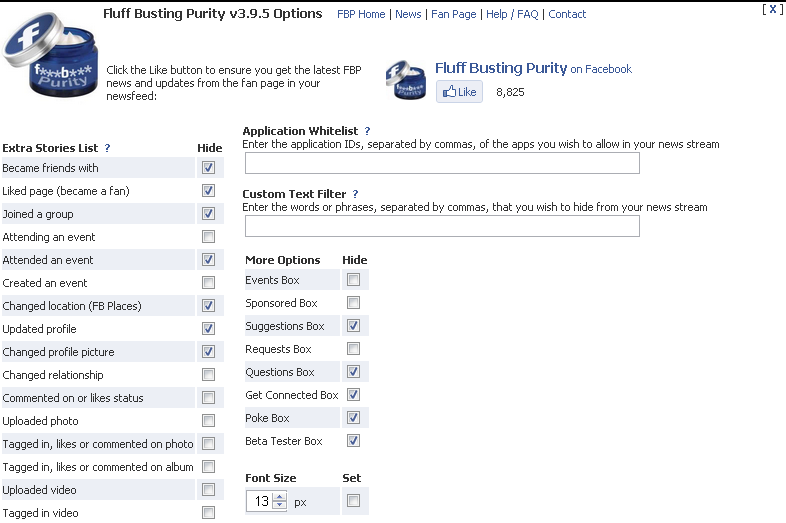The height and width of the screenshot is (523, 786).
Task: Click the Contact link
Action: click(x=567, y=14)
